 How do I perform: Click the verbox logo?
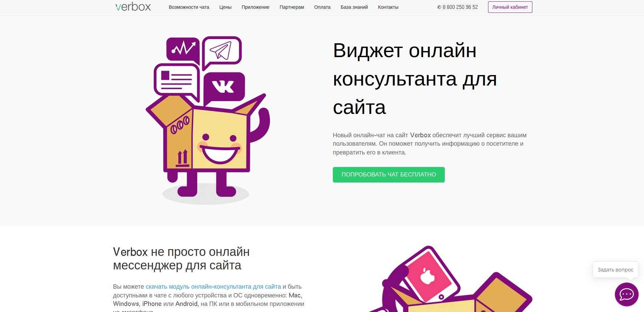133,7
